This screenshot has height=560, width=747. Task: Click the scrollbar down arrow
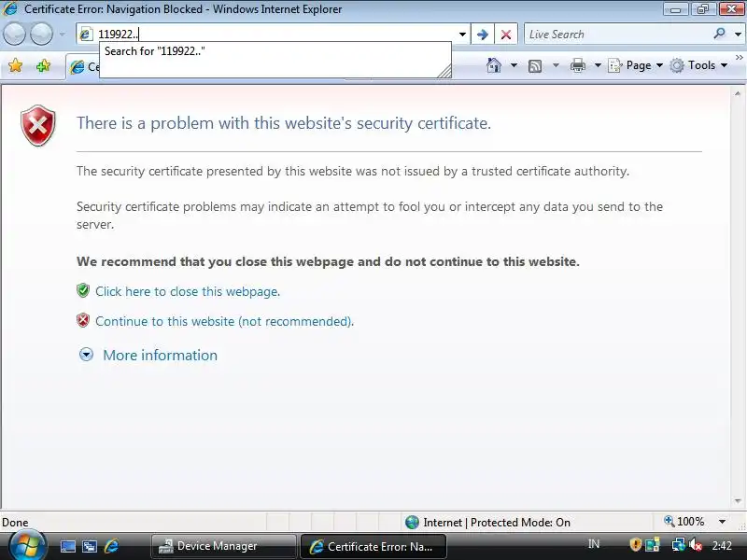click(738, 501)
